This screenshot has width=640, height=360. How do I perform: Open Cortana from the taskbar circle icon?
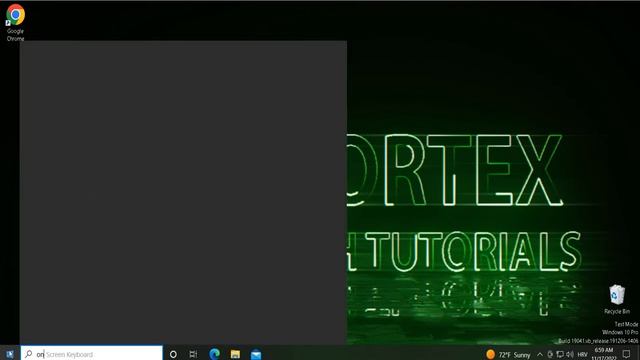(x=173, y=354)
